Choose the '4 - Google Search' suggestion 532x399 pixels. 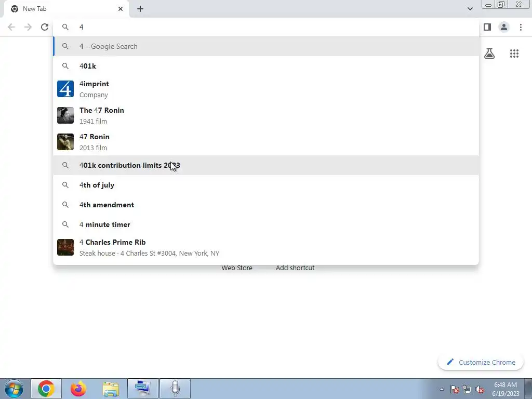coord(266,46)
